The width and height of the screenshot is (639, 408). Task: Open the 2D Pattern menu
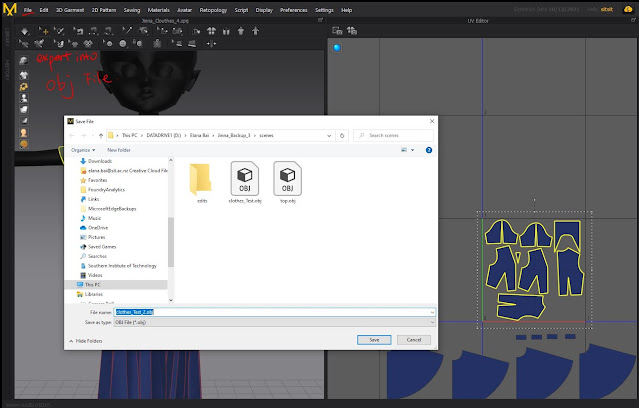click(104, 10)
